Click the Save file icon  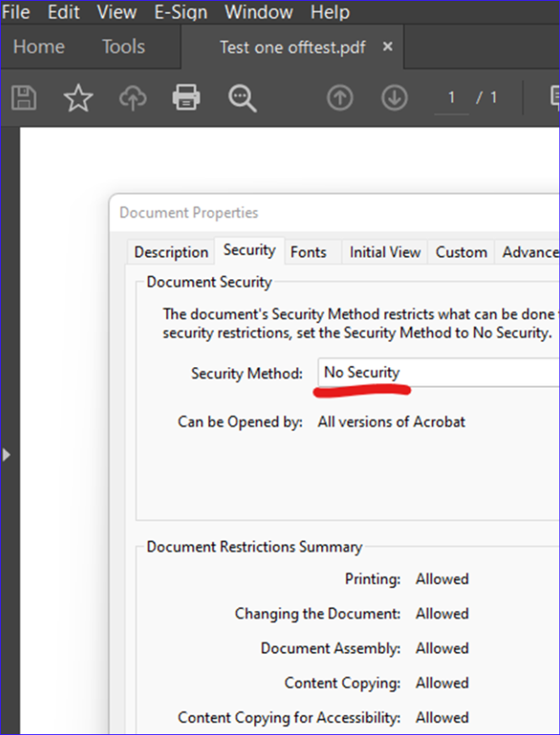tap(24, 97)
